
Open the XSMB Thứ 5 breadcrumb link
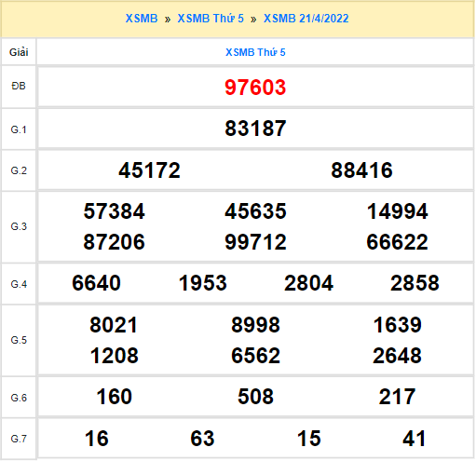(x=211, y=19)
